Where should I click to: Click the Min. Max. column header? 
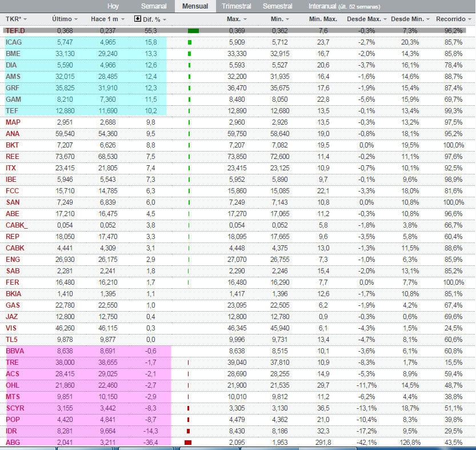(x=323, y=19)
